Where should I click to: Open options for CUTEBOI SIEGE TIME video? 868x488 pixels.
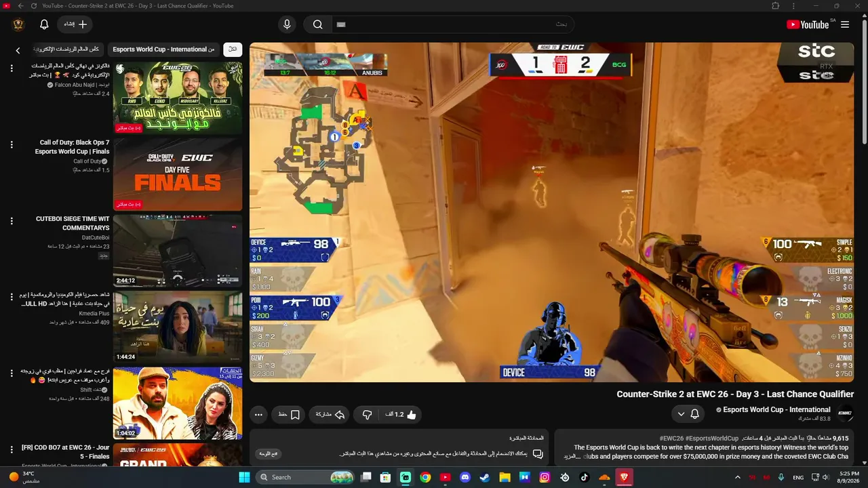12,221
